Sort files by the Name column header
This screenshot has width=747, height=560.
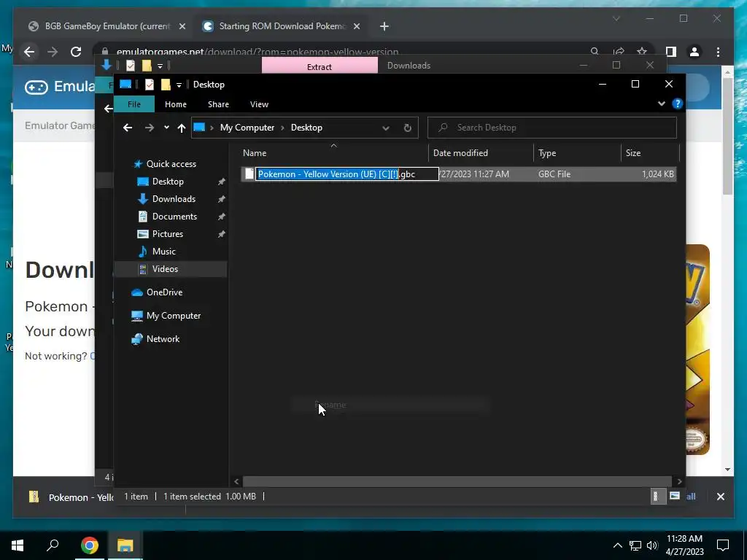333,153
